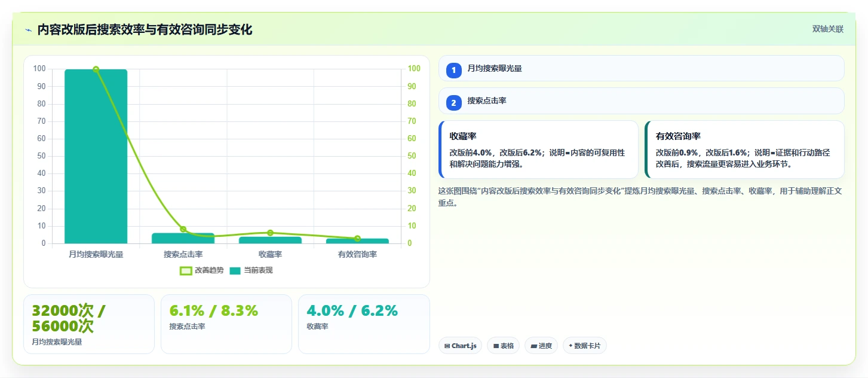Click the 月均搜索曝光量 label under the chart
868x378 pixels.
96,254
